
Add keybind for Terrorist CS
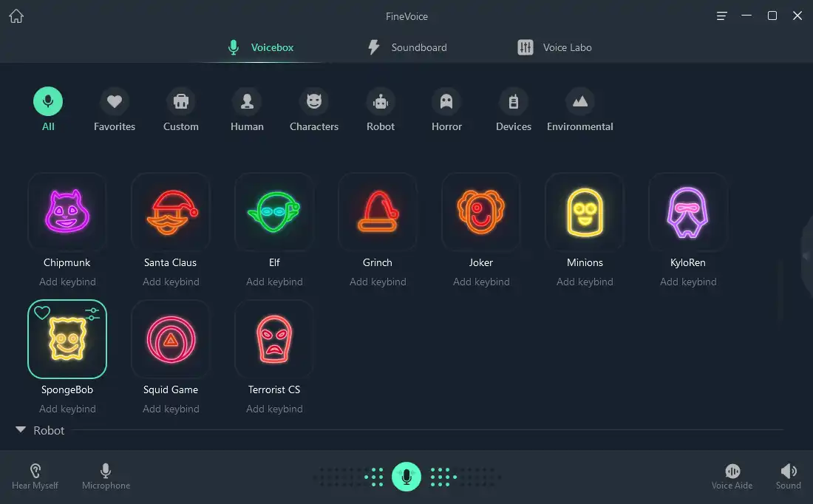coord(274,409)
